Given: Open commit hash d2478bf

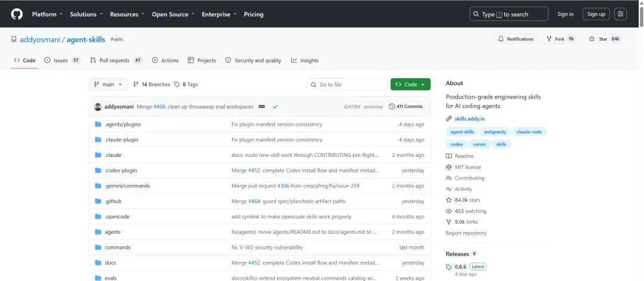Looking at the screenshot, I should click(x=352, y=107).
